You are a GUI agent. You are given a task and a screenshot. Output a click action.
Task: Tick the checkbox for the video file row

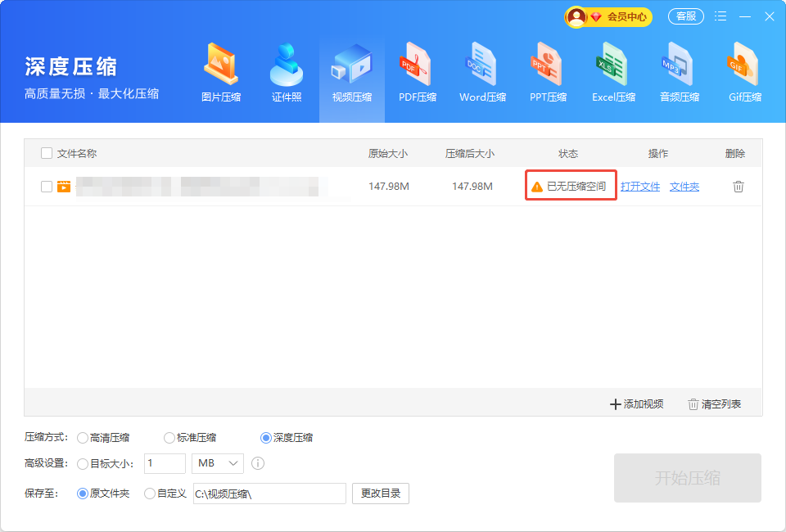[x=47, y=187]
